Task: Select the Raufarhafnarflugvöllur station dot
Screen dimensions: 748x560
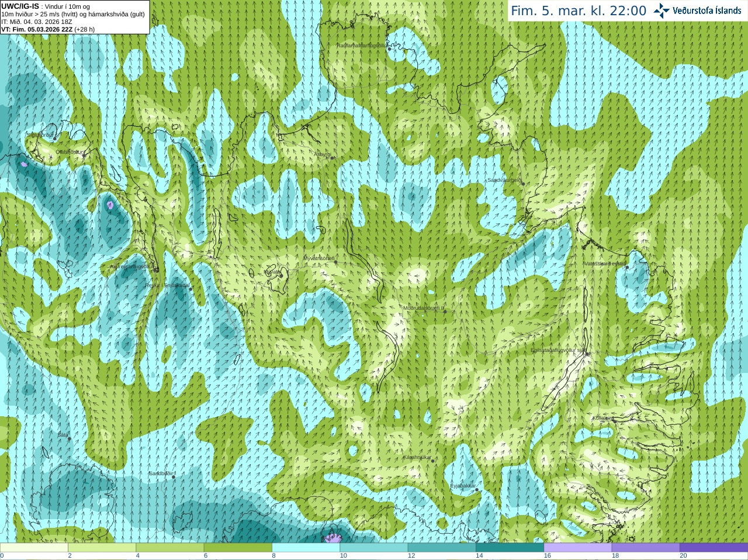Action: pos(389,49)
